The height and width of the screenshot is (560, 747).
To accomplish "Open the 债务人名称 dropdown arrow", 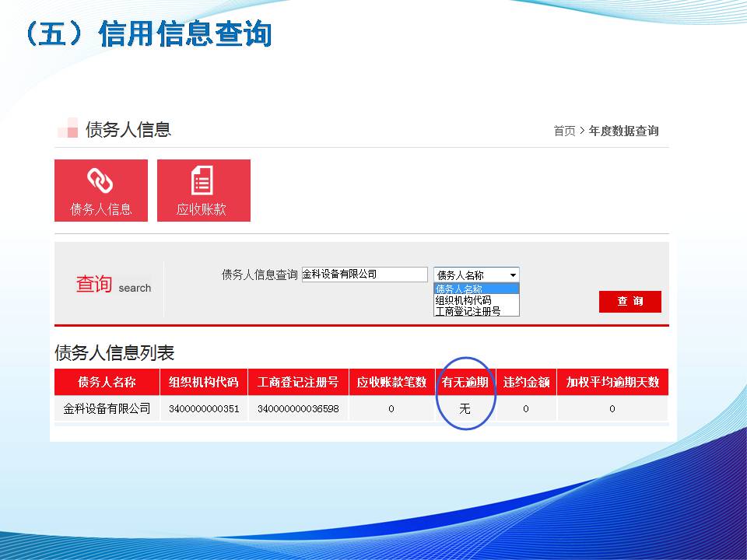I will tap(513, 275).
